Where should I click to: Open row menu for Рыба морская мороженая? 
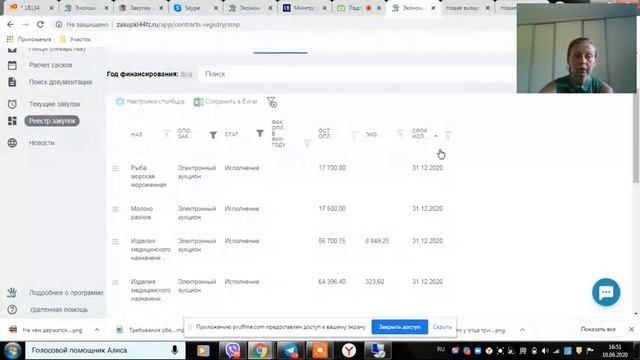click(116, 168)
